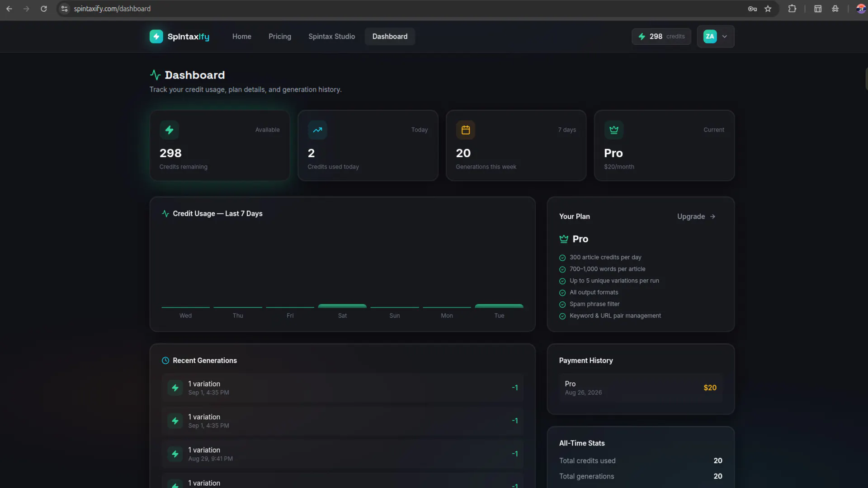Image resolution: width=868 pixels, height=488 pixels.
Task: Click the Payment History heading
Action: [x=586, y=361]
